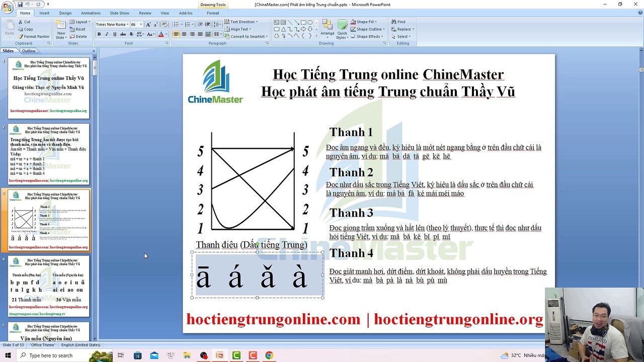The image size is (644, 362).
Task: Open the Find dialog
Action: coord(398,22)
